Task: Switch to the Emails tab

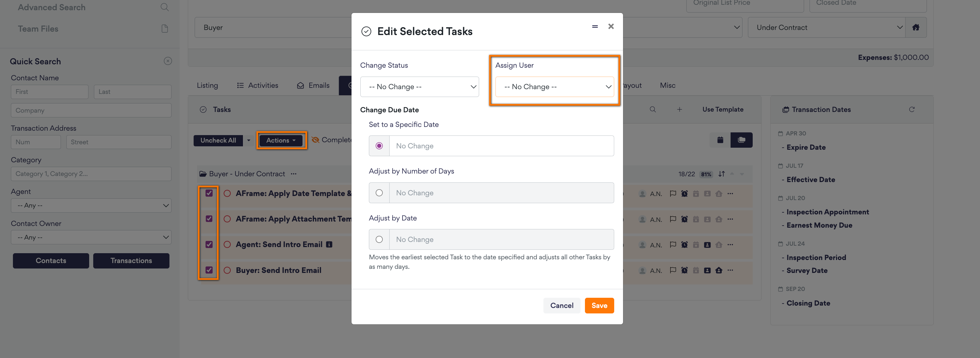Action: [x=319, y=85]
